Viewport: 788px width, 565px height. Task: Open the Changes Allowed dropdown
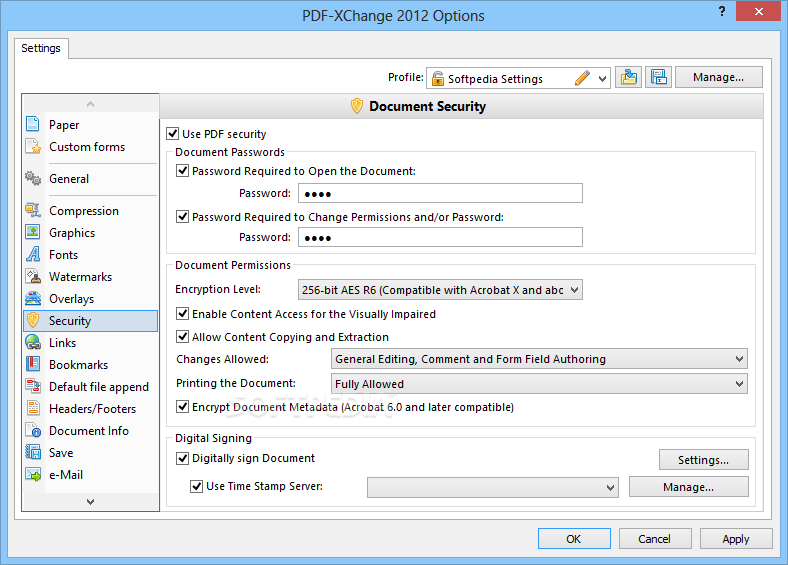click(x=539, y=359)
